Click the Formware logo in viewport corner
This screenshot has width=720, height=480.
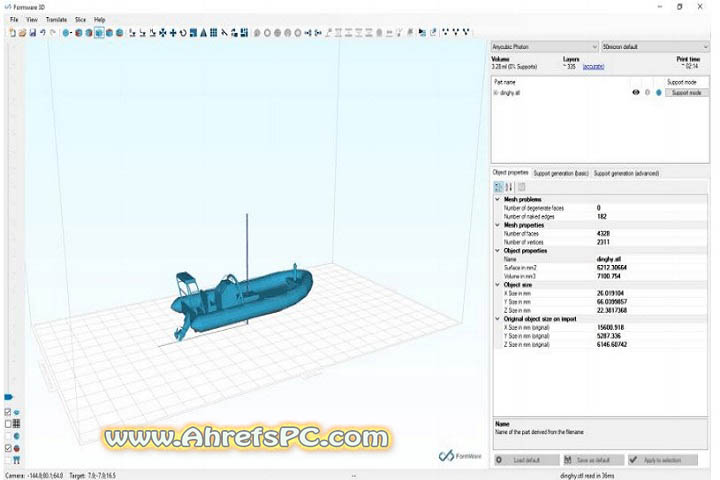[460, 456]
